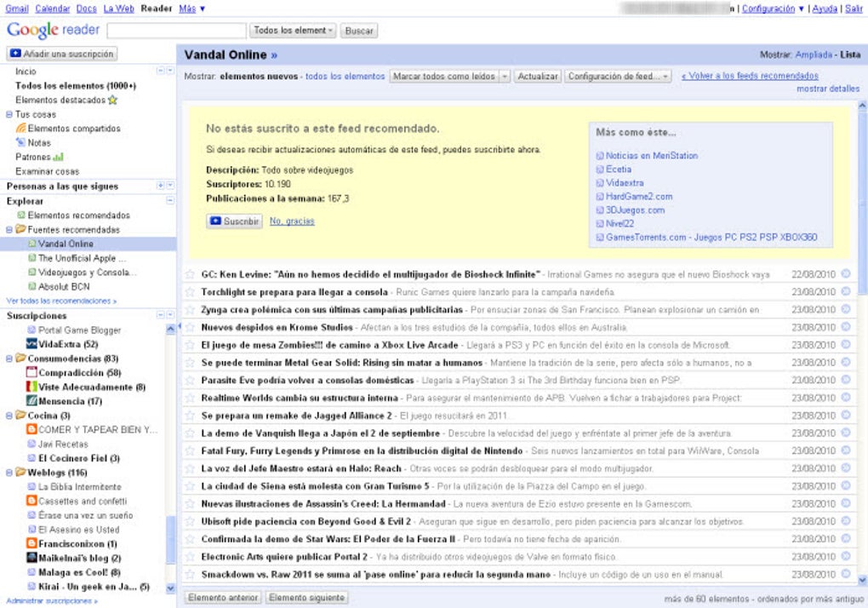Click the main article list scrollbar
This screenshot has height=608, width=868.
862,203
